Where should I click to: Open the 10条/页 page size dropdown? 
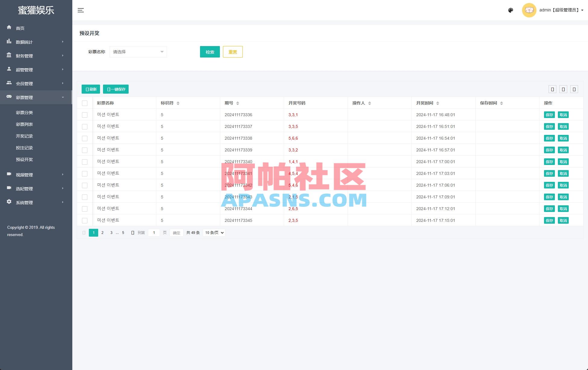214,232
